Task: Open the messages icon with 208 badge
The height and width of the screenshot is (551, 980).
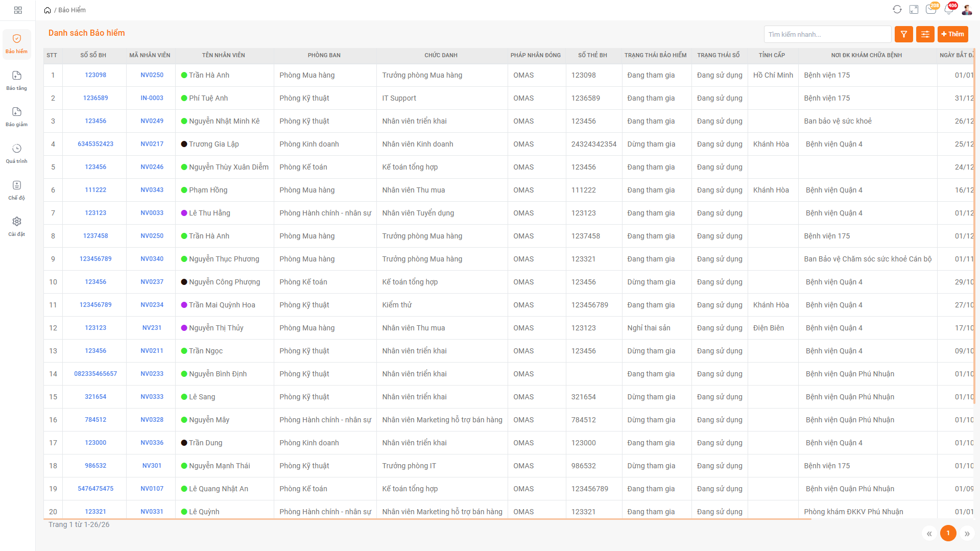Action: point(931,10)
